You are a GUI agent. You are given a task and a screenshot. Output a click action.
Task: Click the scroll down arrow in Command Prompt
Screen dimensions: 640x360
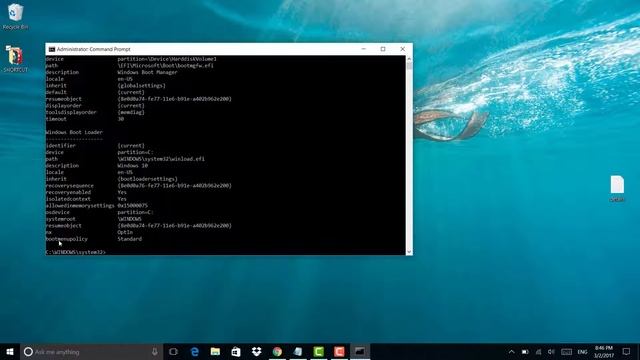click(x=409, y=252)
